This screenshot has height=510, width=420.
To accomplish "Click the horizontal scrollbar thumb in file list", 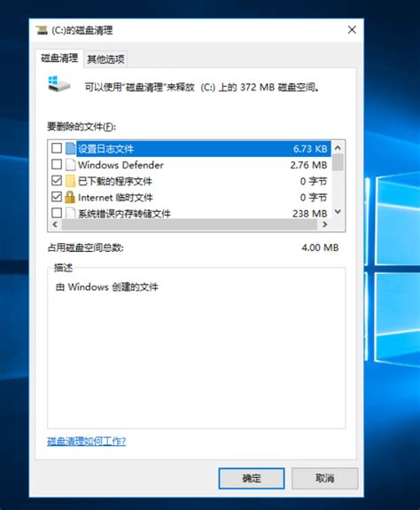I will coord(190,224).
